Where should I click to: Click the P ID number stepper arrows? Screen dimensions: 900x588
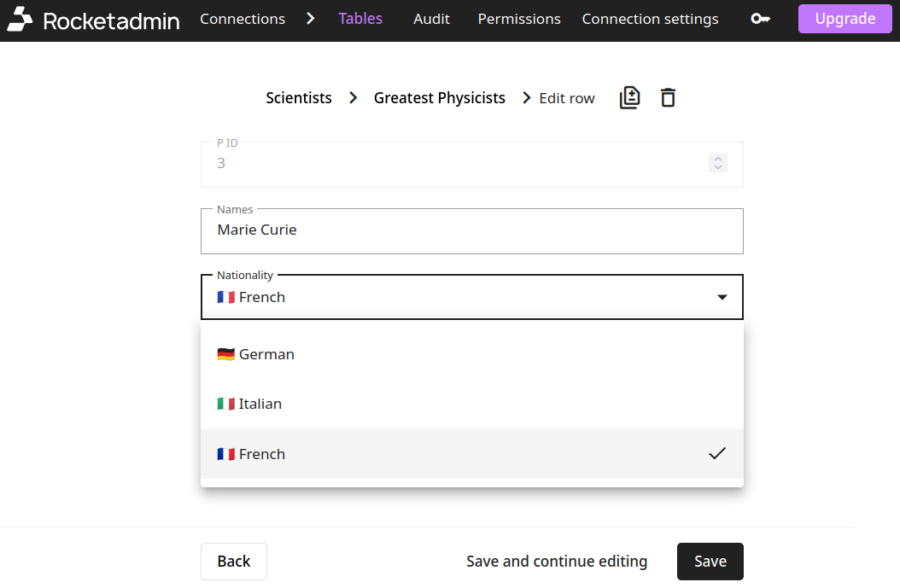[x=717, y=163]
